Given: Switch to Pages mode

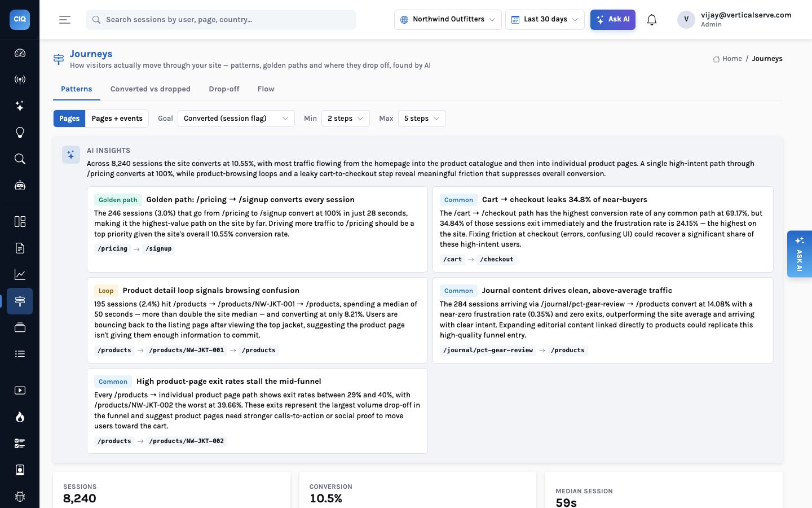Looking at the screenshot, I should pos(69,119).
